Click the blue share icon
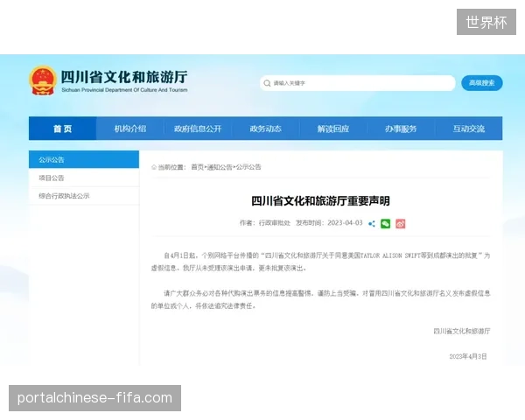The width and height of the screenshot is (525, 420). point(372,224)
